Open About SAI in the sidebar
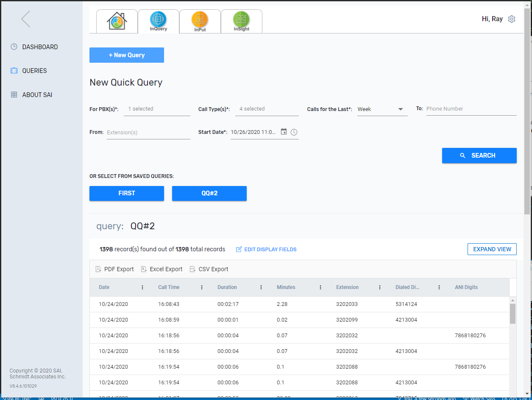This screenshot has width=532, height=400. [x=37, y=95]
